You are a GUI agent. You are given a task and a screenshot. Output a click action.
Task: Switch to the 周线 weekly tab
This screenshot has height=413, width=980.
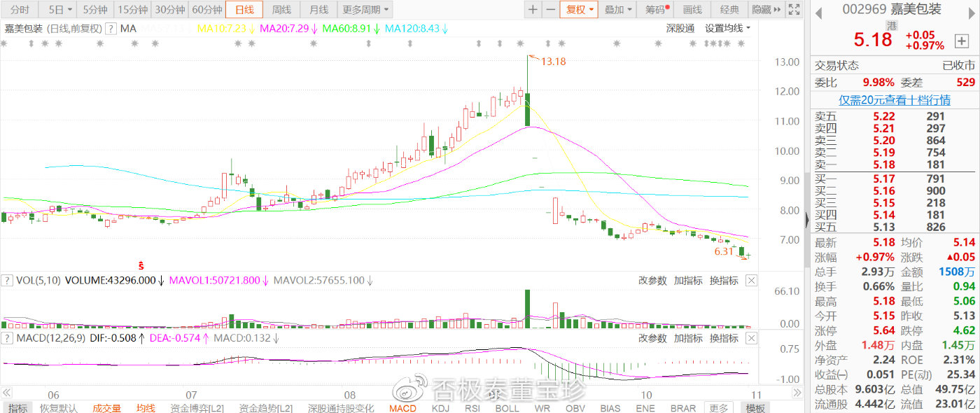(281, 10)
